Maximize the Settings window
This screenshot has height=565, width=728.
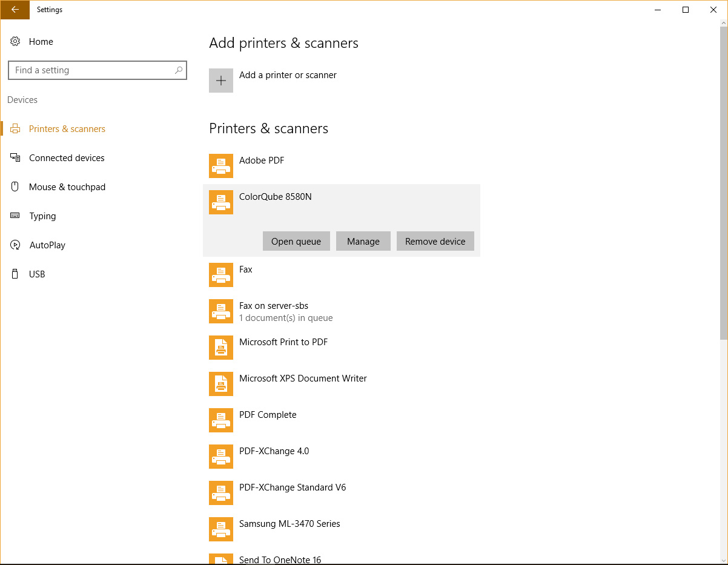[x=686, y=10]
